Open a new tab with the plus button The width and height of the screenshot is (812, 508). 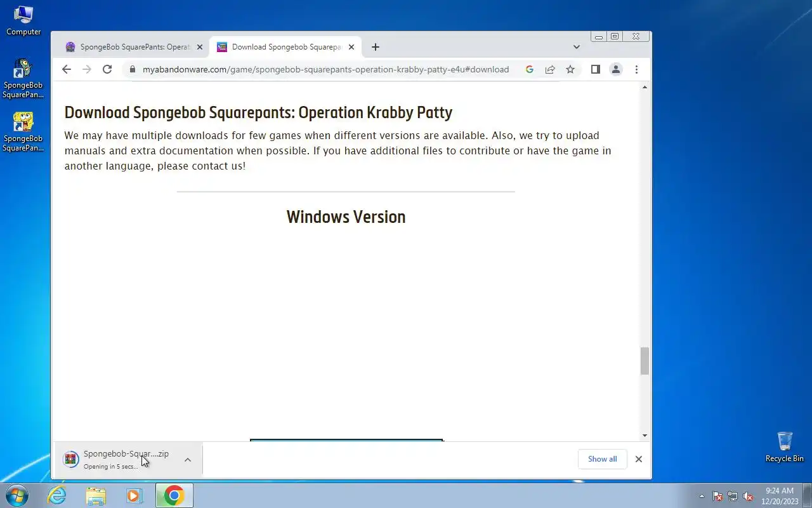pyautogui.click(x=376, y=47)
